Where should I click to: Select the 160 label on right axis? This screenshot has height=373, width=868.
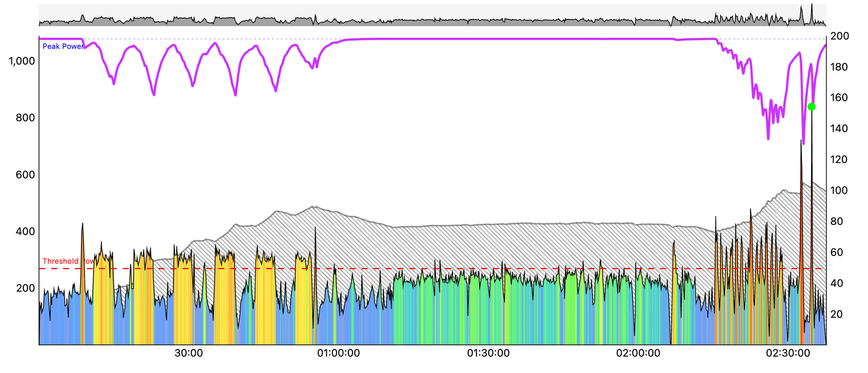tap(839, 98)
